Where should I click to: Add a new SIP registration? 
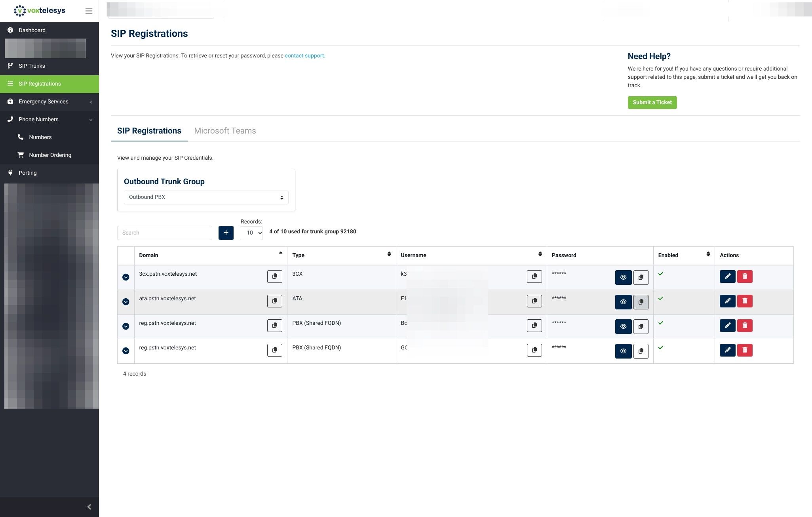(x=226, y=233)
